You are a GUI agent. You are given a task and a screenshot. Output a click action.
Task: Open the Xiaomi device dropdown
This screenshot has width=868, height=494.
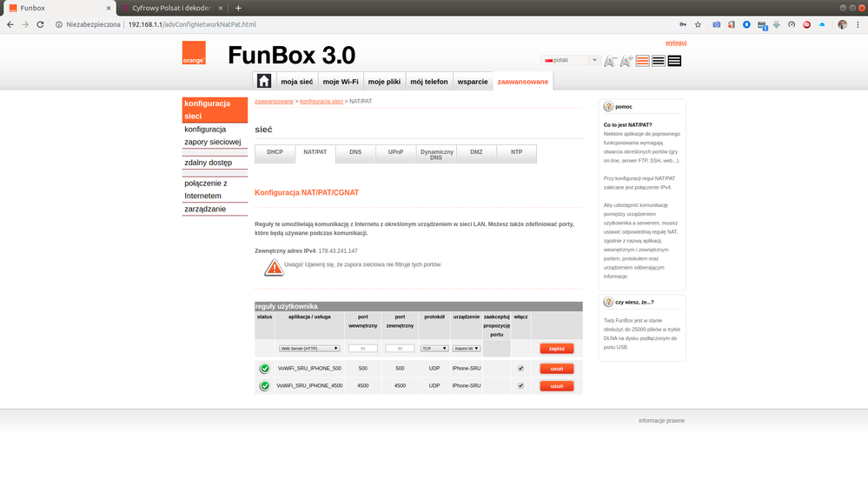pyautogui.click(x=467, y=348)
